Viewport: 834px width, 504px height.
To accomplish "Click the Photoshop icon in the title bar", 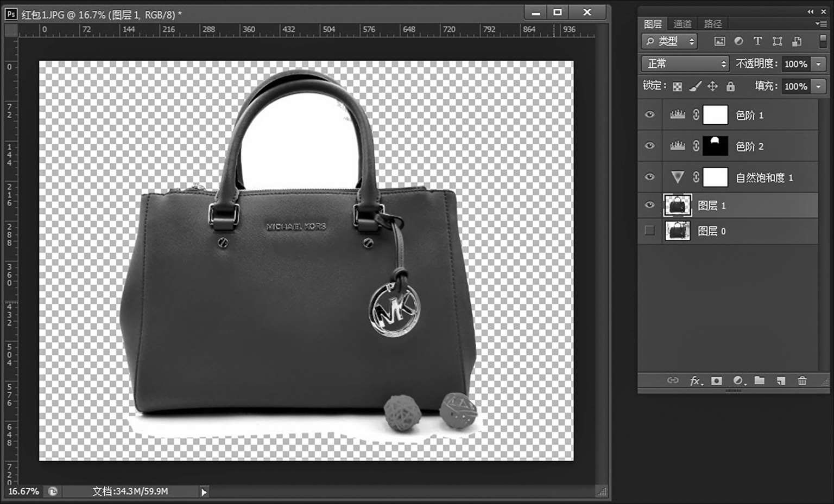I will pyautogui.click(x=11, y=14).
